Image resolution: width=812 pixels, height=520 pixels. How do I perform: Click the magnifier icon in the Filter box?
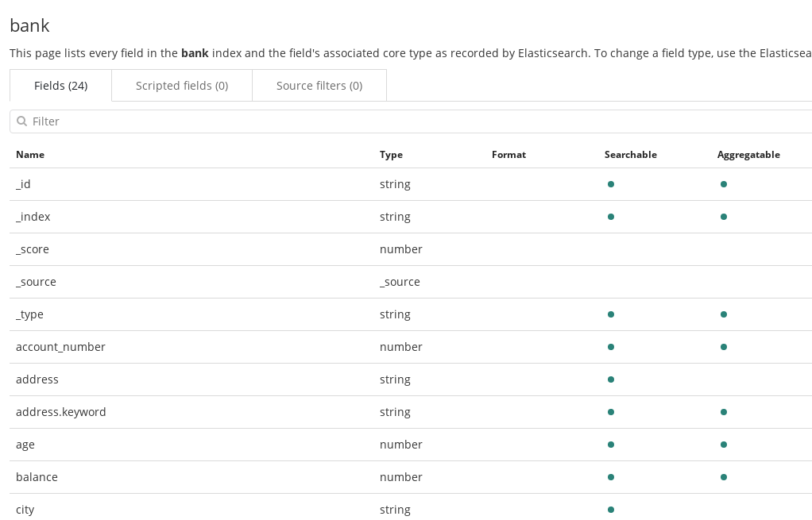tap(21, 121)
